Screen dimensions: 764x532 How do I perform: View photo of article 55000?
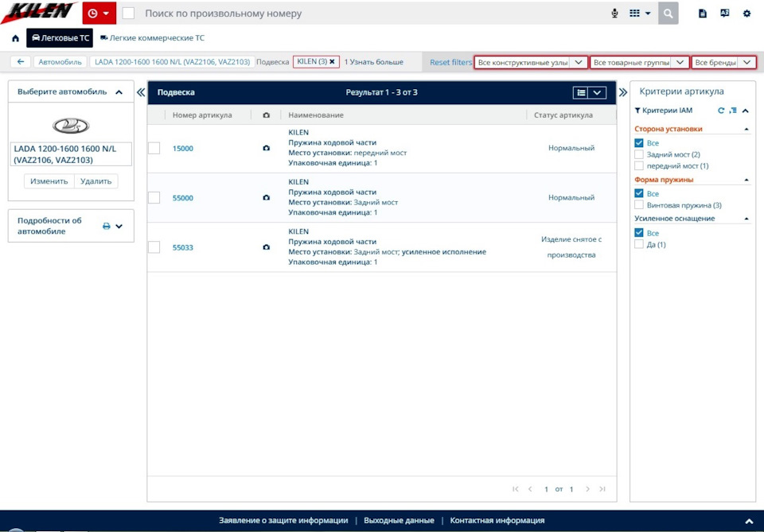pos(266,198)
